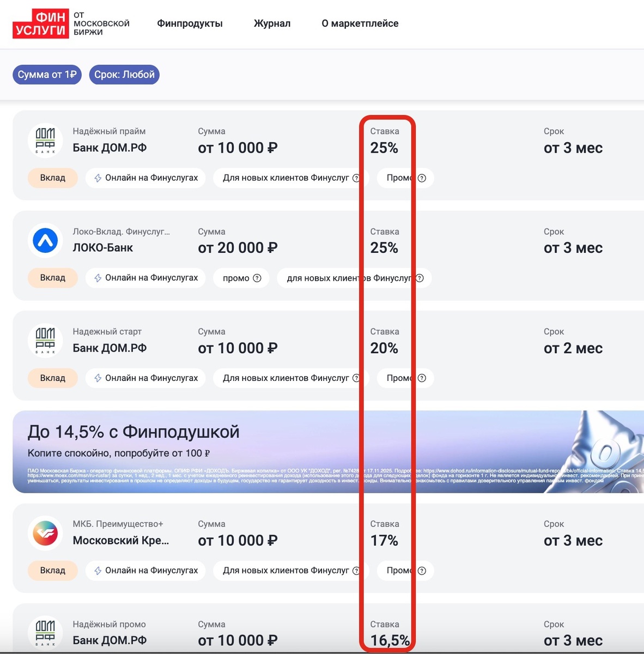The width and height of the screenshot is (644, 654).
Task: Click от 20 000 ₽ amount
Action: click(x=238, y=248)
